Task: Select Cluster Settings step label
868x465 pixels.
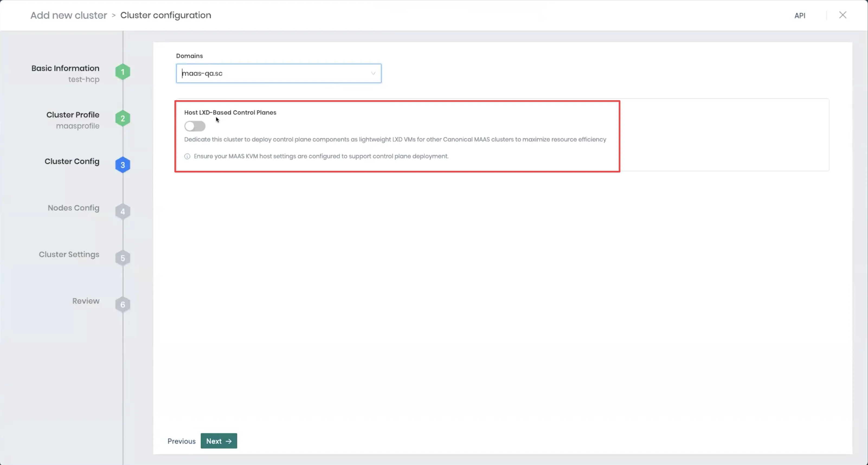Action: 69,254
